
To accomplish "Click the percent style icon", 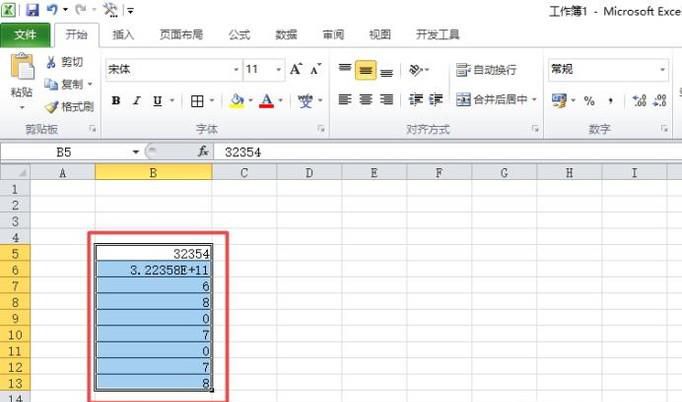I will coord(589,100).
